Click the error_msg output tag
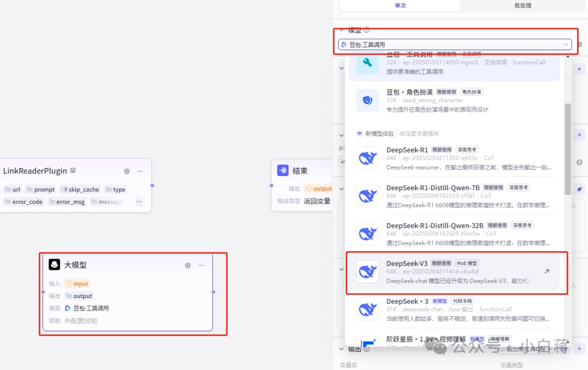 point(67,202)
